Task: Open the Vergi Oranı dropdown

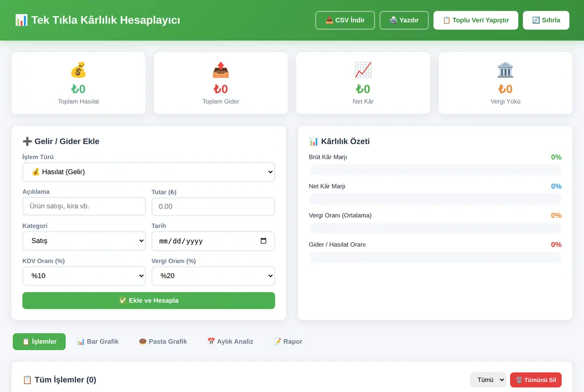Action: pyautogui.click(x=213, y=276)
